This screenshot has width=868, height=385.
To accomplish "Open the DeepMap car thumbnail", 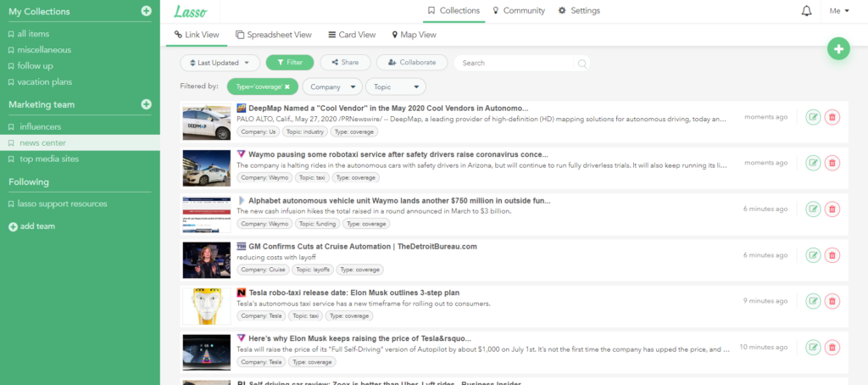I will 207,122.
